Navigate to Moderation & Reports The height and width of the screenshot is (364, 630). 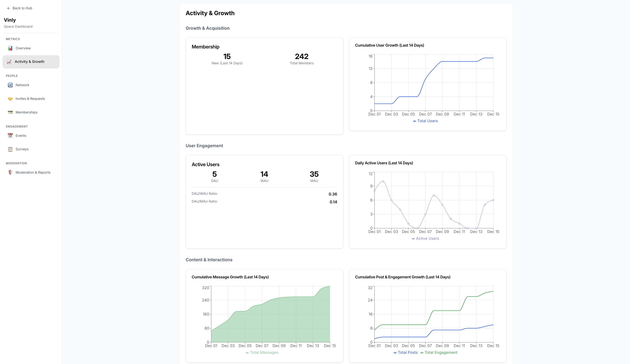point(33,173)
